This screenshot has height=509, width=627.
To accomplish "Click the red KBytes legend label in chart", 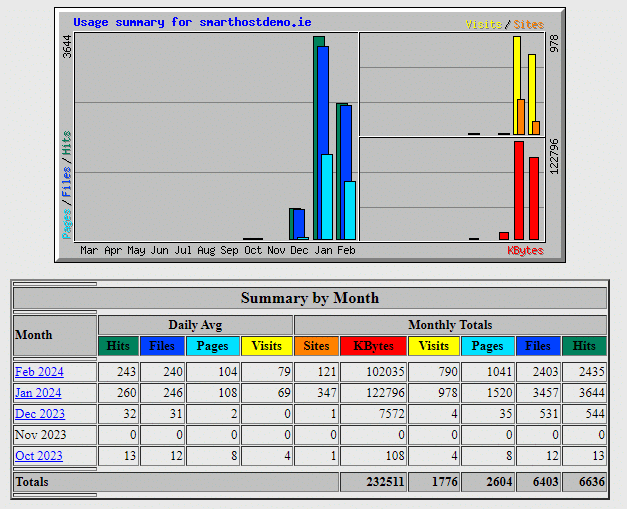I will [x=525, y=251].
